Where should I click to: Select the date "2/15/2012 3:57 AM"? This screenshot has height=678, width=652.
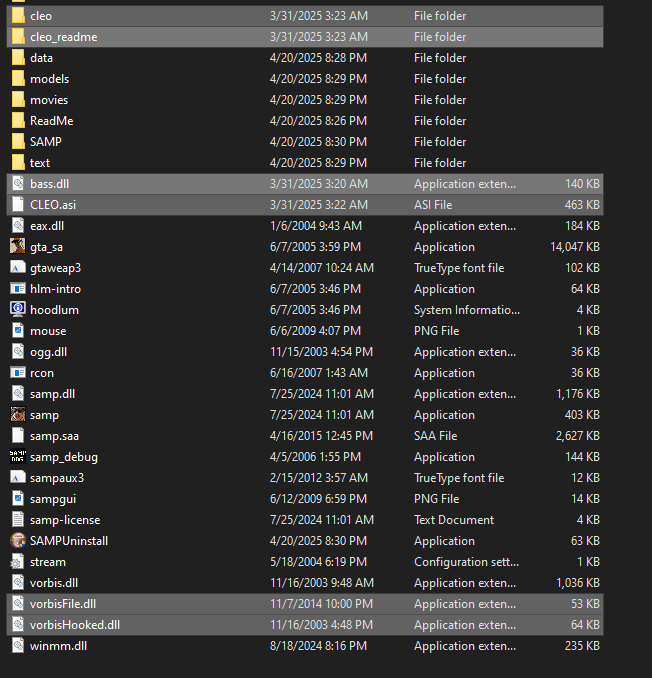coord(319,478)
